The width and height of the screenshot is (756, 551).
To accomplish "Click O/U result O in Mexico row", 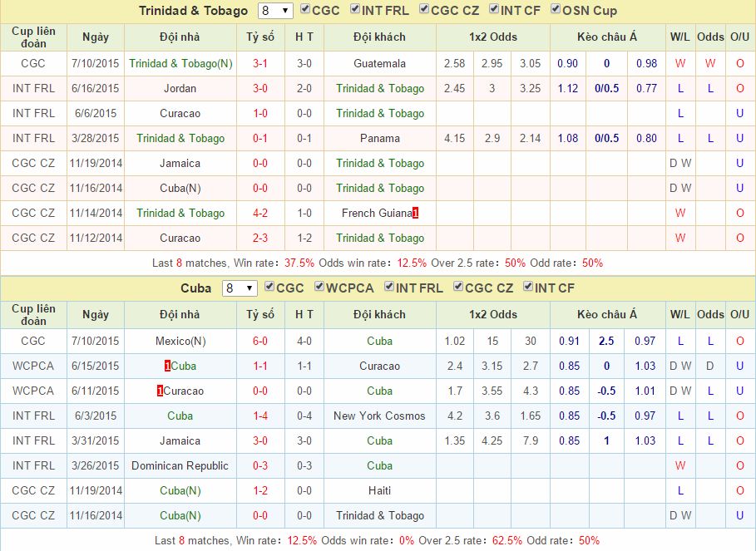I will coord(739,341).
